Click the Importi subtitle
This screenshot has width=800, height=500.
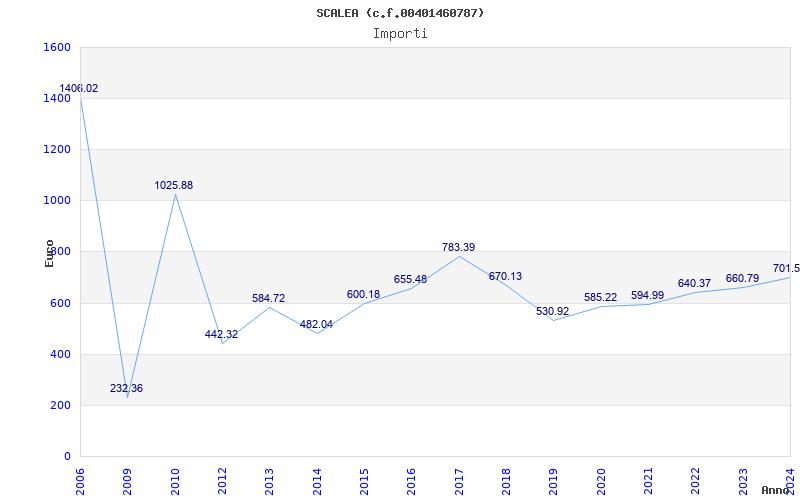[x=400, y=34]
